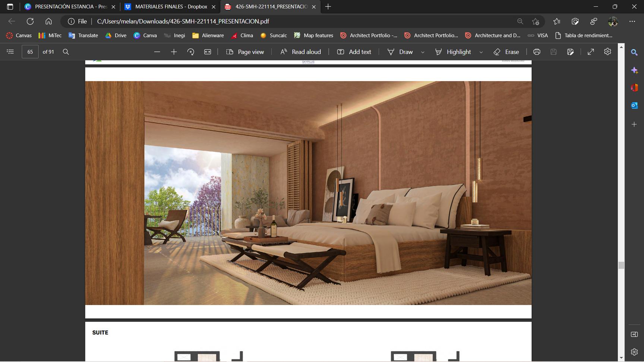Image resolution: width=644 pixels, height=362 pixels.
Task: Click the vertical scrollbar thumb
Action: (621, 265)
